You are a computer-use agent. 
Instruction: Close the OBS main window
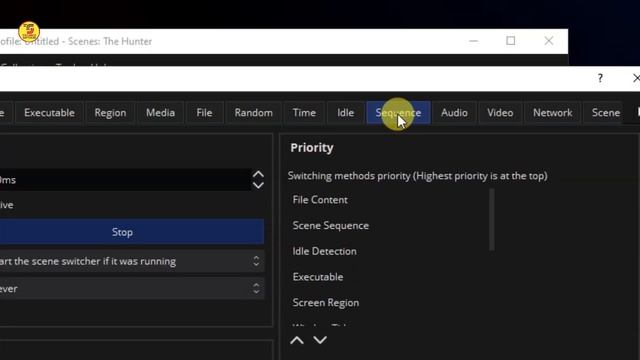[549, 41]
